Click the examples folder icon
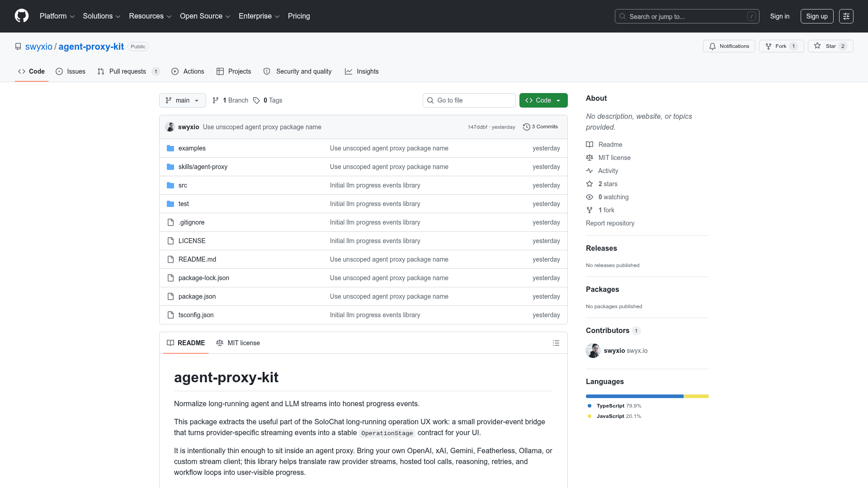This screenshot has width=868, height=488. coord(170,148)
